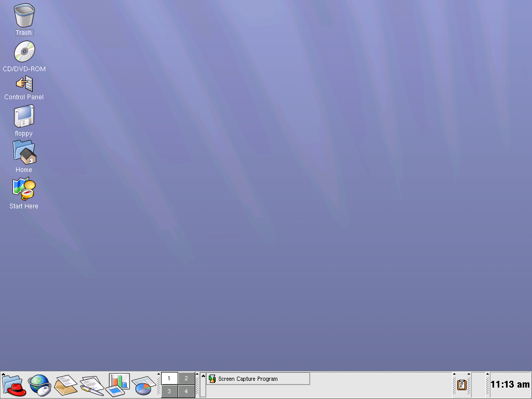
Task: Switch to virtual desktop 3
Action: [x=169, y=391]
